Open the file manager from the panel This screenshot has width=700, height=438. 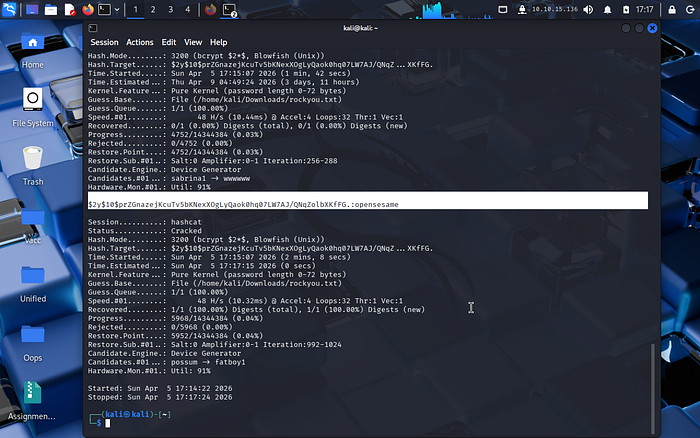pyautogui.click(x=51, y=9)
